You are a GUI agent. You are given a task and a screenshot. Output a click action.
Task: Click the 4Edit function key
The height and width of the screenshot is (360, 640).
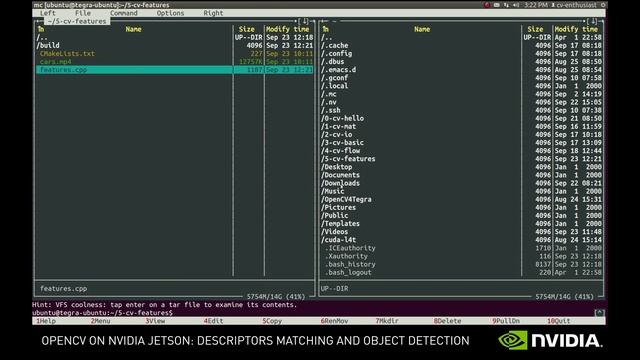tap(213, 321)
